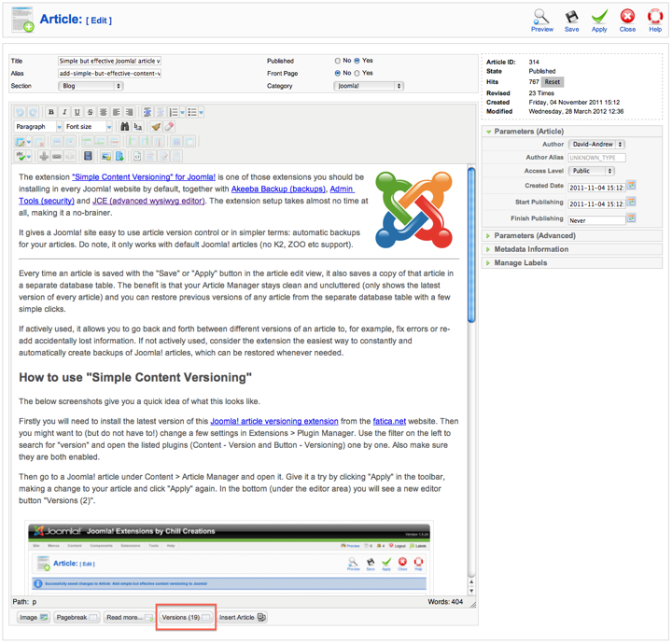Set Published to Yes
This screenshot has height=644, width=672.
click(x=357, y=61)
